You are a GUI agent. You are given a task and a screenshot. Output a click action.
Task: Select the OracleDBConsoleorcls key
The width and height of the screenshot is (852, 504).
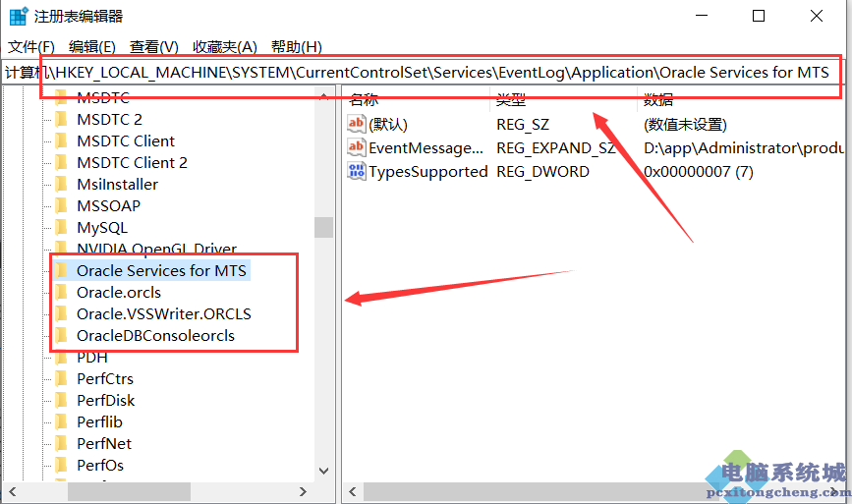click(155, 336)
